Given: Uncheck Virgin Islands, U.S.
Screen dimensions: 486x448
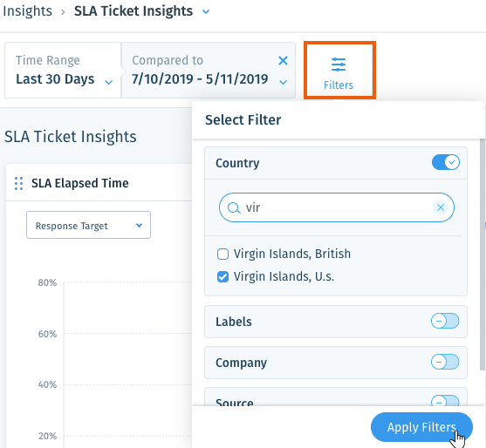Looking at the screenshot, I should pyautogui.click(x=222, y=276).
